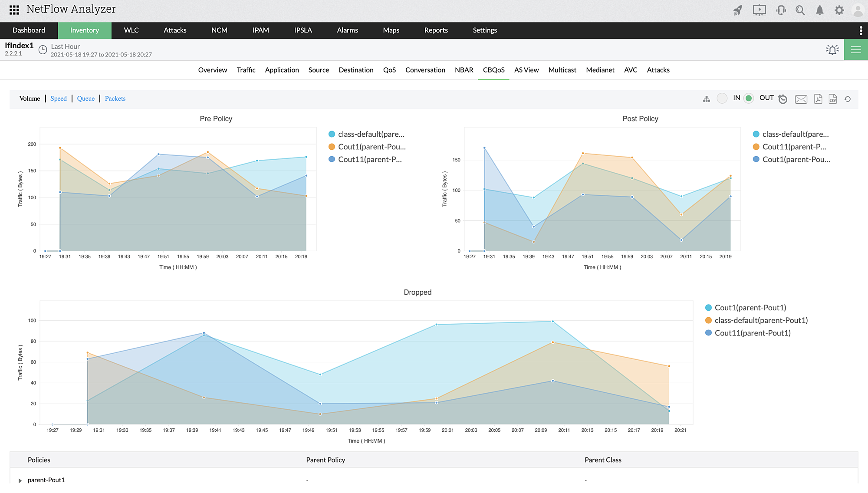Click the Packets view link
Viewport: 868px width, 493px height.
115,99
